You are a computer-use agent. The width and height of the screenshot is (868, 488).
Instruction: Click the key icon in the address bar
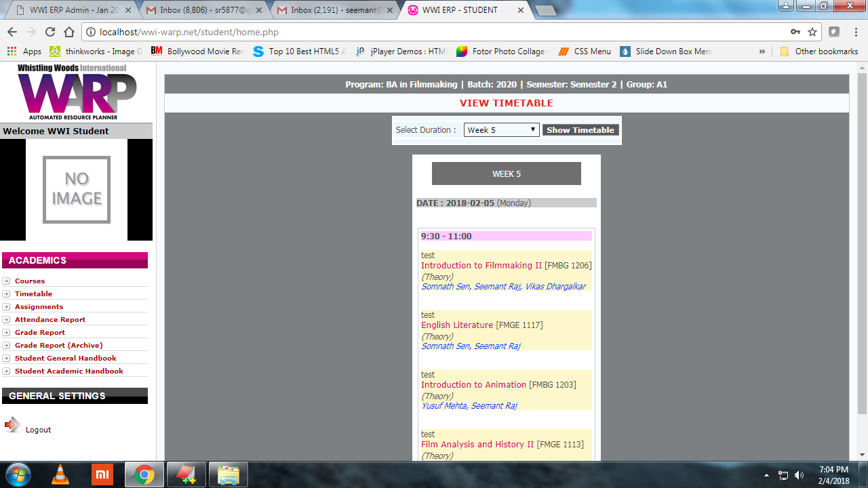point(795,31)
